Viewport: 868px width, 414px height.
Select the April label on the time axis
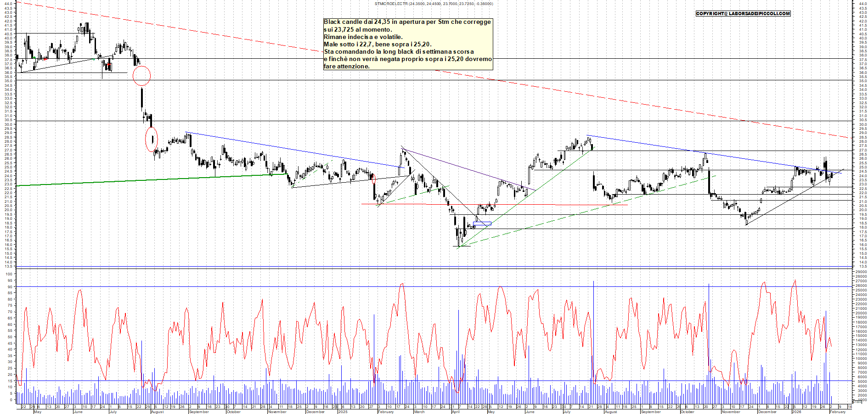click(x=456, y=412)
